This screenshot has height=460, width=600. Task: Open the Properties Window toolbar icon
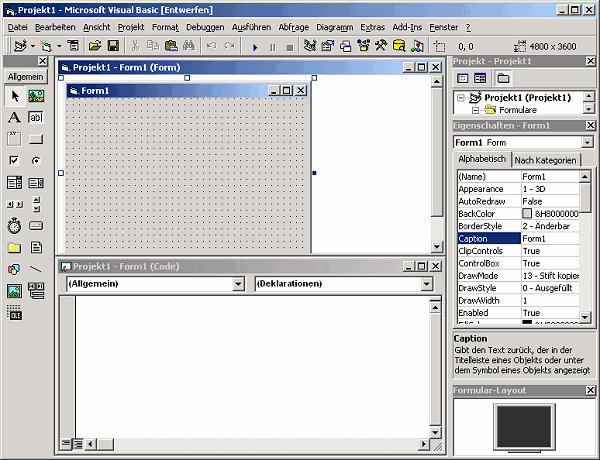pos(328,46)
